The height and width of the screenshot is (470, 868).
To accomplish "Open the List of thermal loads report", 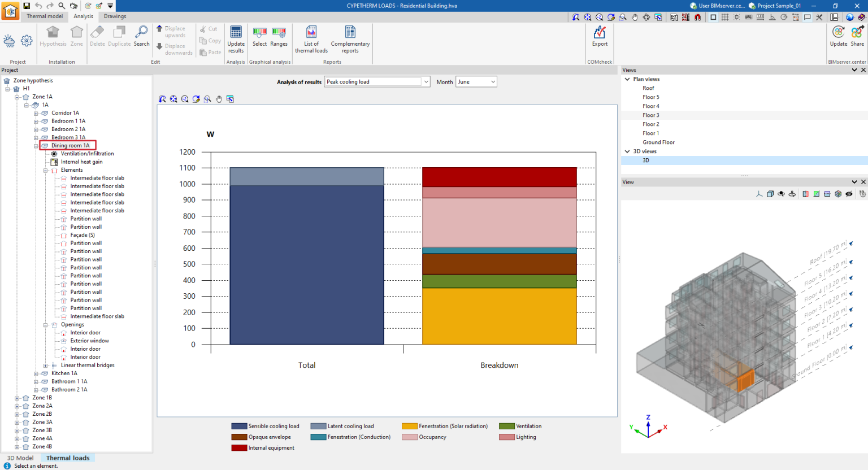I will point(311,38).
